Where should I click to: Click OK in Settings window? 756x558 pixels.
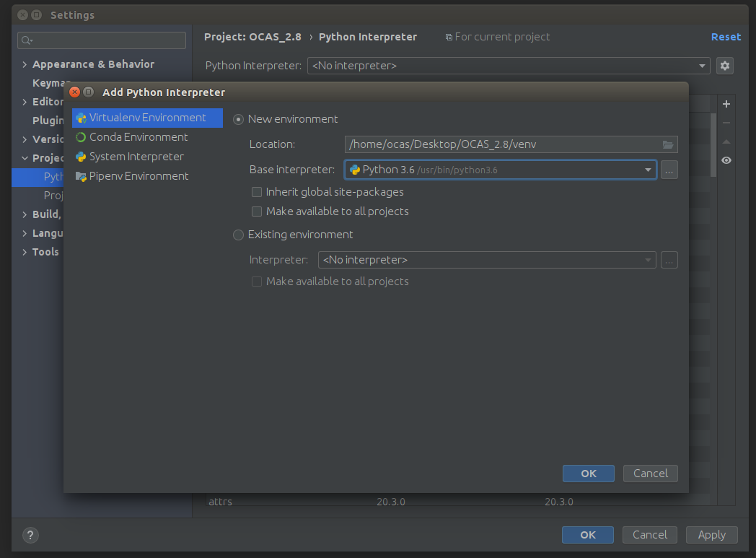tap(588, 535)
